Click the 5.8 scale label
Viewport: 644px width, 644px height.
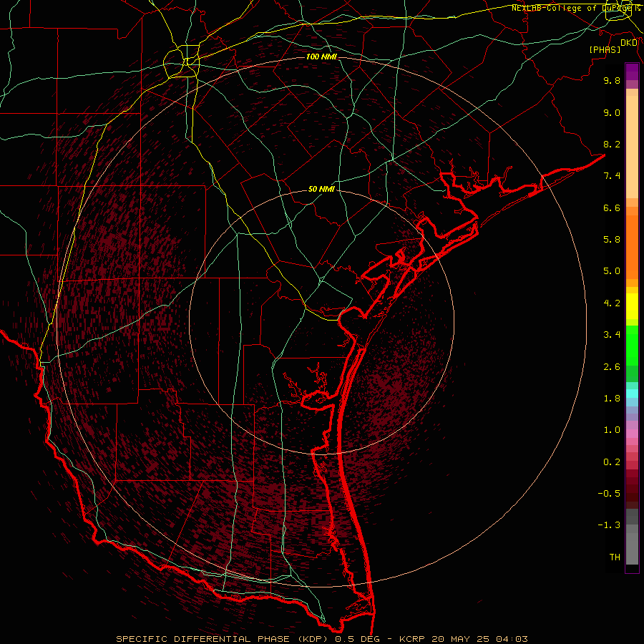click(x=612, y=240)
